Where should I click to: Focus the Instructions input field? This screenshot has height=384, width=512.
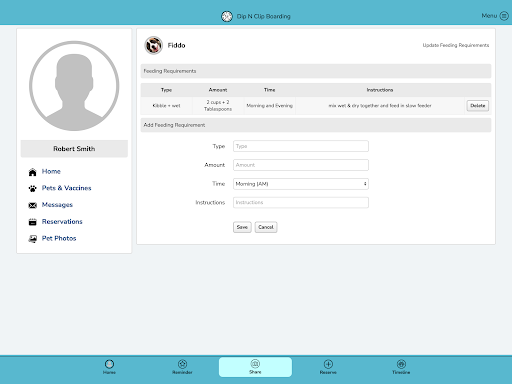(x=301, y=202)
